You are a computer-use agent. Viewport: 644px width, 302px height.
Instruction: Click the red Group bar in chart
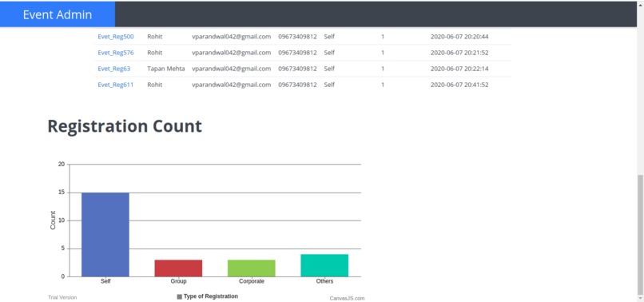[178, 268]
